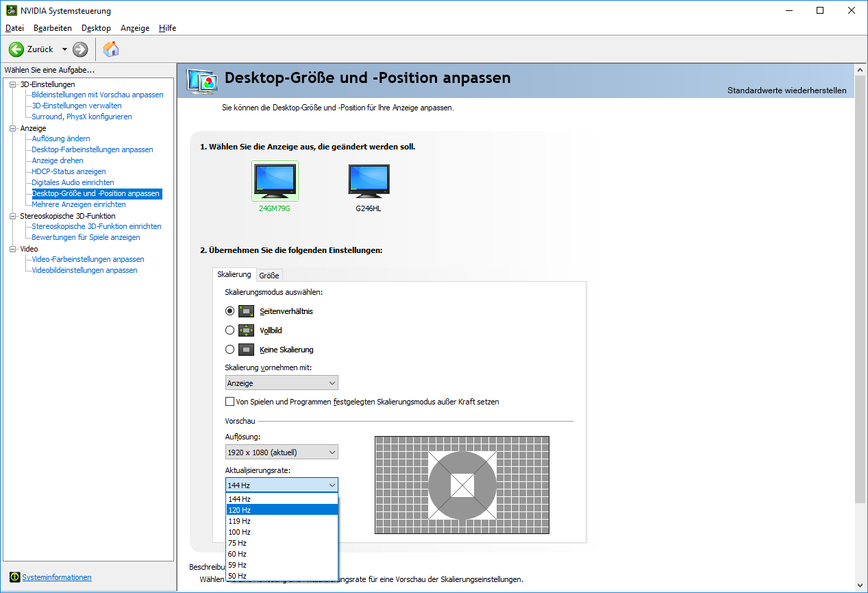868x593 pixels.
Task: Click the Systeminformationen icon
Action: click(x=14, y=577)
